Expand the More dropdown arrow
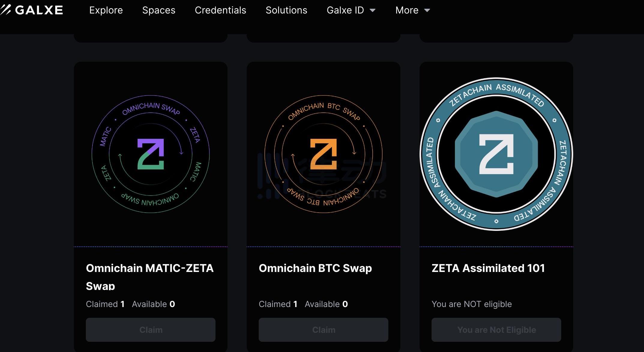The width and height of the screenshot is (644, 352). pos(427,10)
